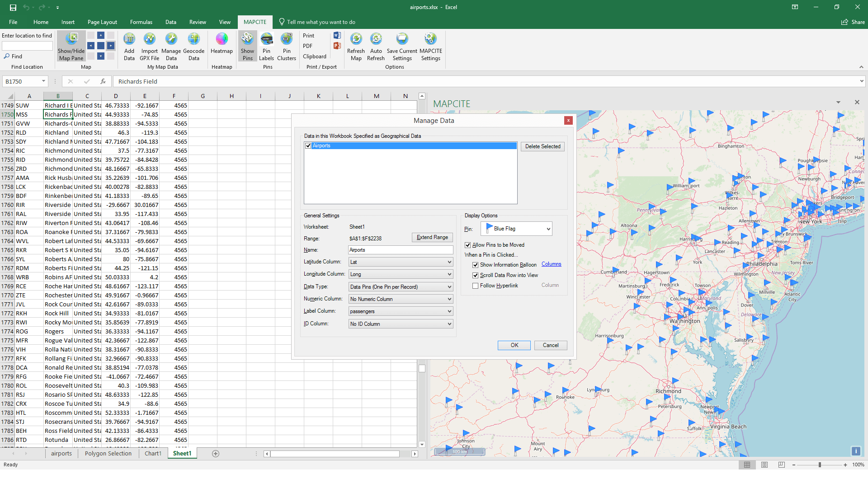Enable Follow Hyperlink checkbox

click(x=476, y=286)
